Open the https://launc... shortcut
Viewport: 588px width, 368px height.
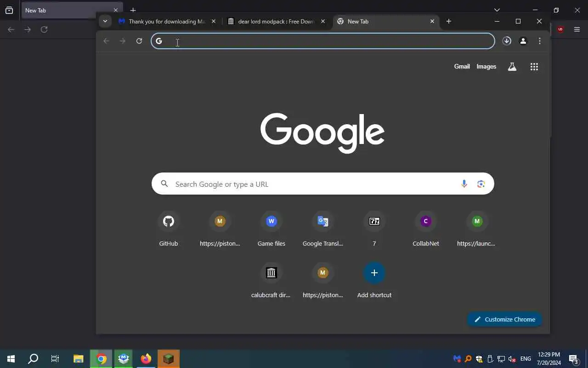tap(477, 221)
